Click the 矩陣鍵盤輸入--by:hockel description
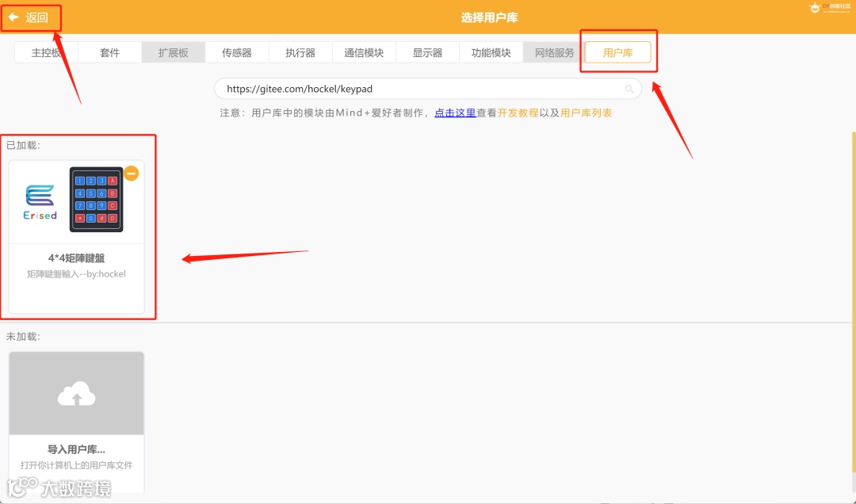 pyautogui.click(x=76, y=274)
